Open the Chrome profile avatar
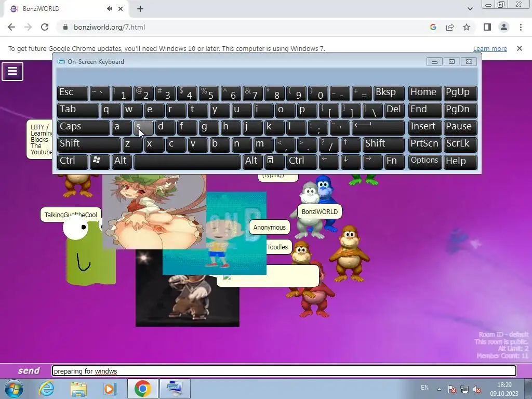532x399 pixels. coord(504,27)
